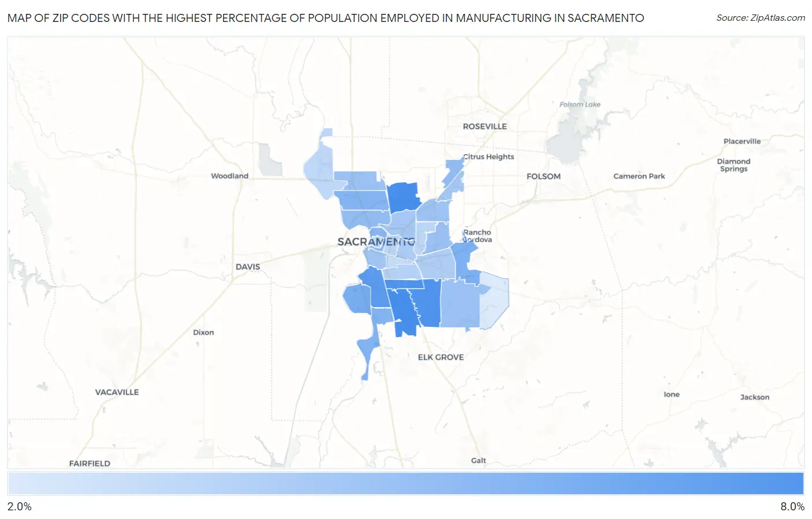Click the Placerville label
Screen dimensions: 812x519
tap(742, 141)
